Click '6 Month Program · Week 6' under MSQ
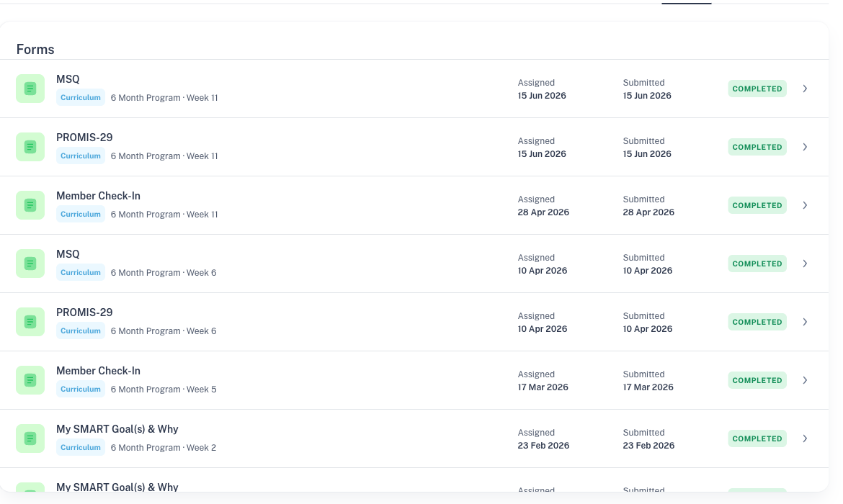The image size is (843, 504). pyautogui.click(x=164, y=273)
